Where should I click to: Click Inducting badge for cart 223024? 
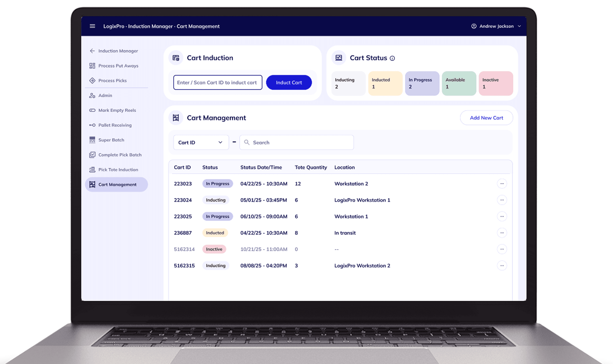pos(215,200)
